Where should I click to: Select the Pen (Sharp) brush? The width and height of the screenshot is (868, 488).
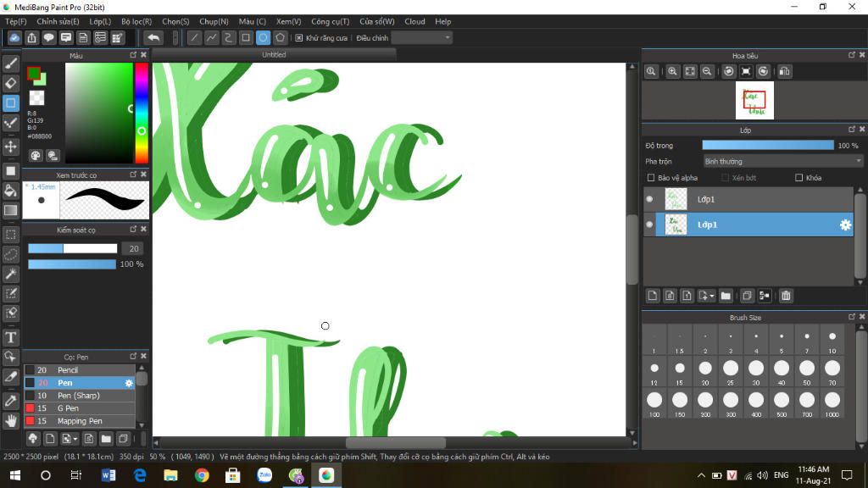[x=79, y=396]
